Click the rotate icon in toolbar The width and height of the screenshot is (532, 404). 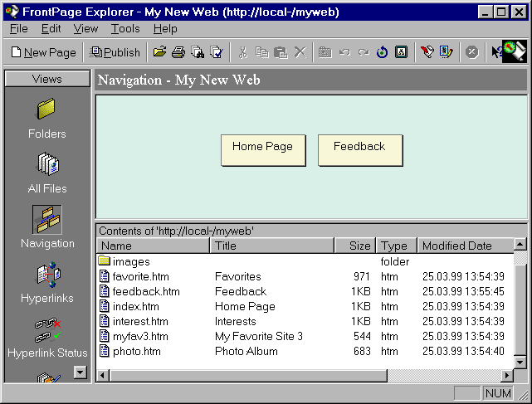(383, 52)
